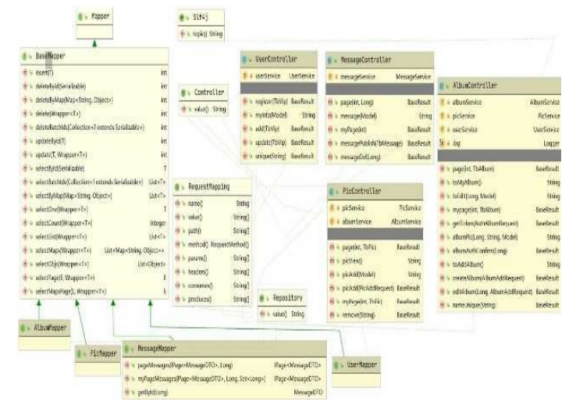Select the value() String row in Controller node
The image size is (582, 408).
click(x=204, y=110)
